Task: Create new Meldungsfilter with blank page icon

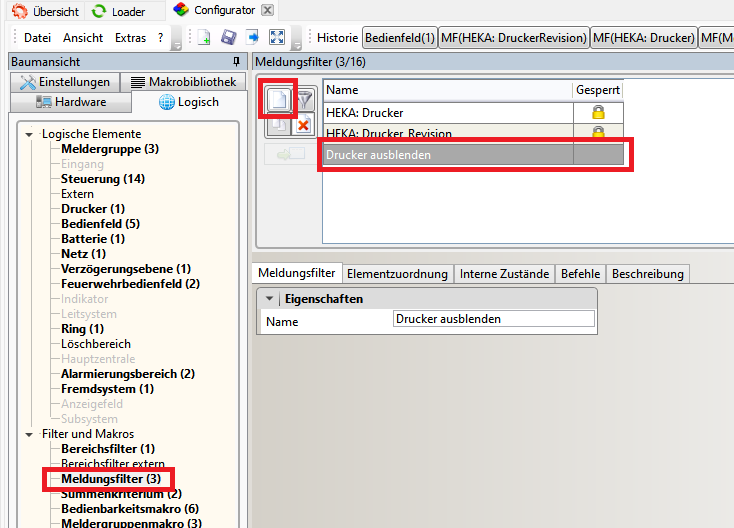Action: (x=279, y=100)
